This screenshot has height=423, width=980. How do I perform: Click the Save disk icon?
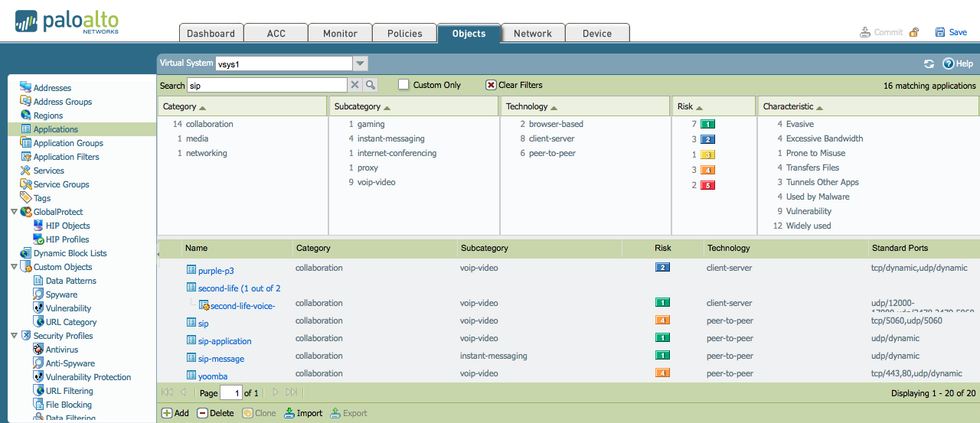pyautogui.click(x=940, y=32)
